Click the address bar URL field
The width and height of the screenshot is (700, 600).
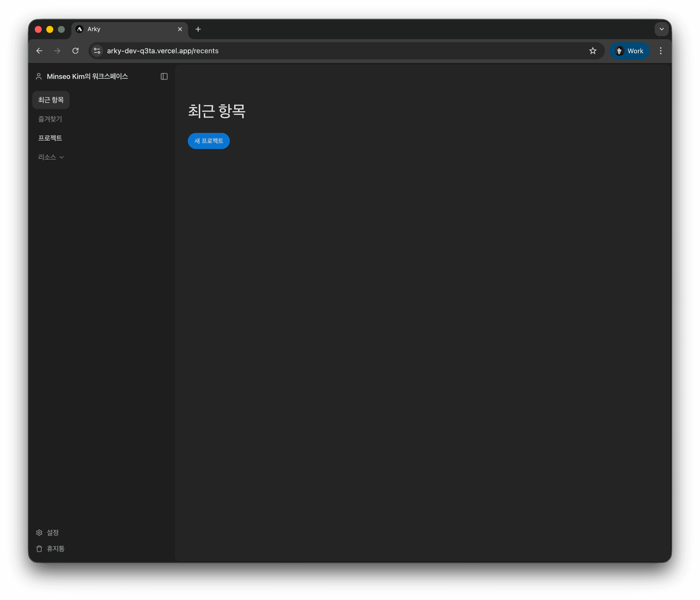pyautogui.click(x=304, y=51)
